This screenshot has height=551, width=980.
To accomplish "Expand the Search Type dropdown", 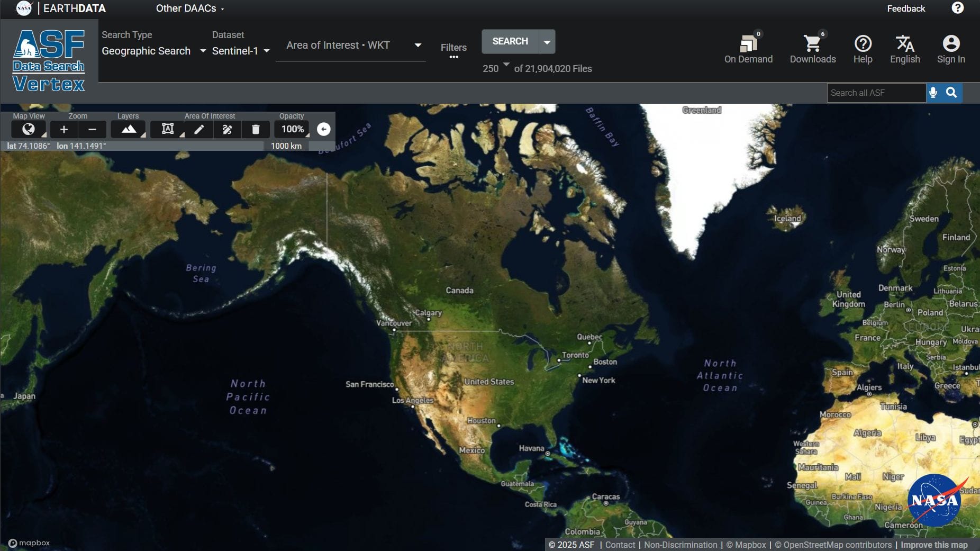I will [153, 51].
